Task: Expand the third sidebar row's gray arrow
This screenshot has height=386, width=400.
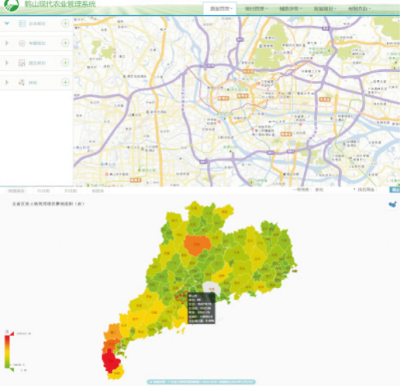Action: tap(7, 63)
